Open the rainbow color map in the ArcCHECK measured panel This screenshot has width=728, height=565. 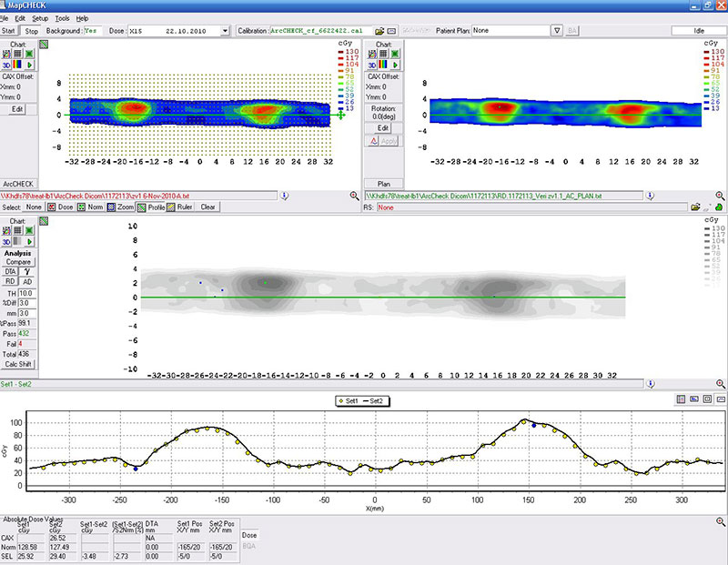tap(17, 65)
